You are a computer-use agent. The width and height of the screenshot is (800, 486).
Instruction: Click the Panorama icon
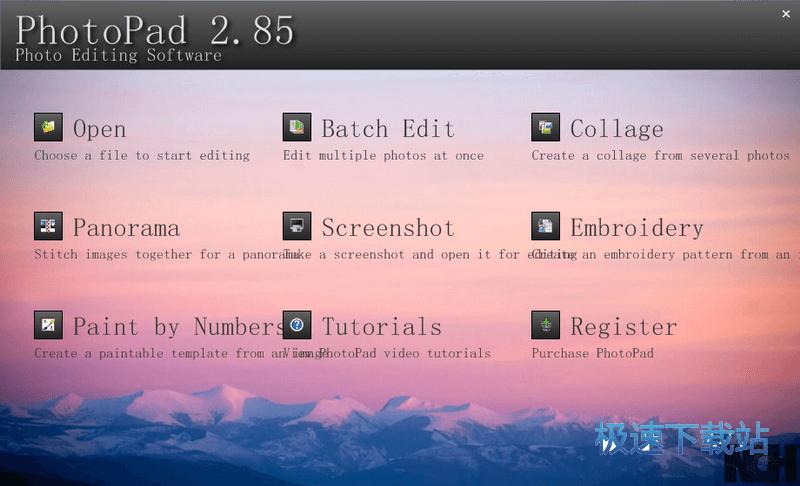(x=47, y=226)
